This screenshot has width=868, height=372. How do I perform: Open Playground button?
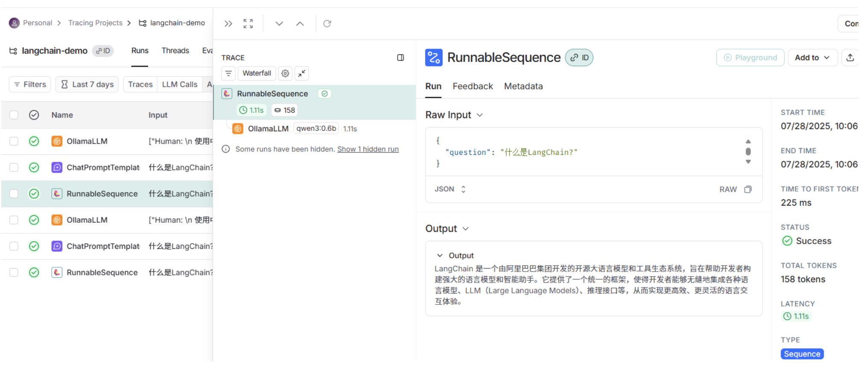point(750,58)
